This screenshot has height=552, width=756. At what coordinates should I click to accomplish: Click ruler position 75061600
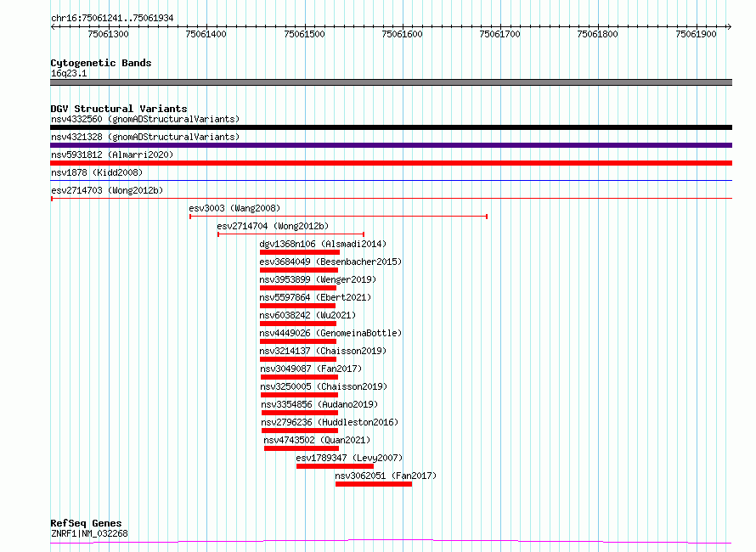(x=402, y=34)
